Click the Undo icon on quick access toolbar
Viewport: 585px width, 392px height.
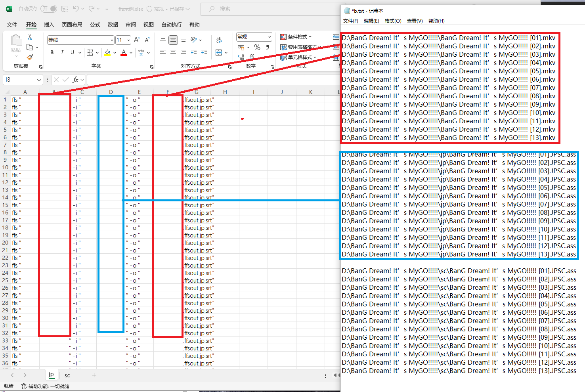click(x=76, y=9)
